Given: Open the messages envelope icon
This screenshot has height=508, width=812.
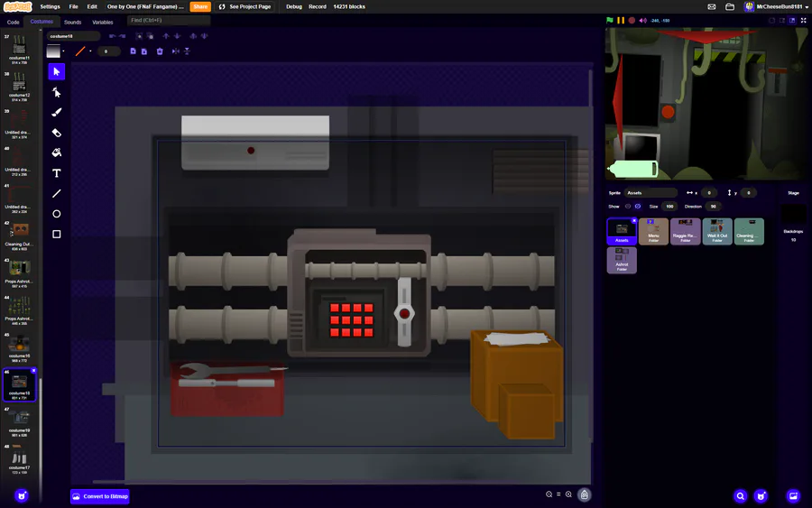Looking at the screenshot, I should pyautogui.click(x=712, y=6).
